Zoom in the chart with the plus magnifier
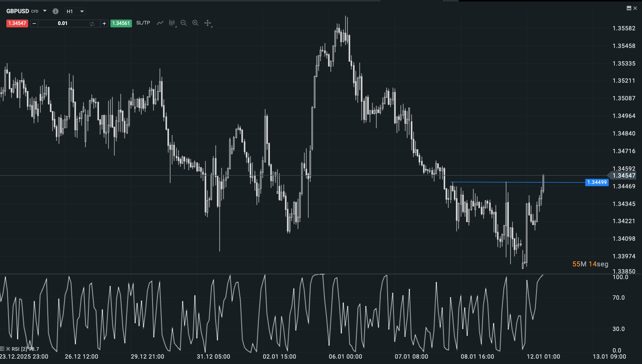The width and height of the screenshot is (642, 364). coord(195,23)
